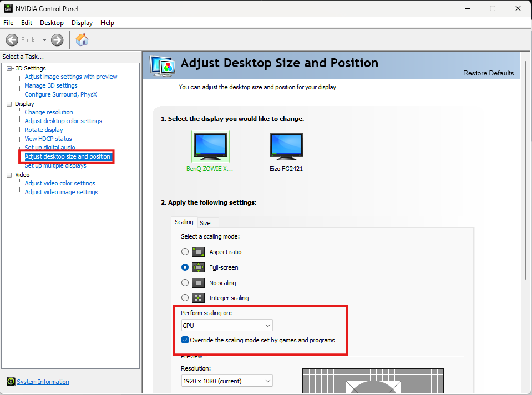Image resolution: width=532 pixels, height=395 pixels.
Task: Open View HDCP status task
Action: tap(48, 139)
